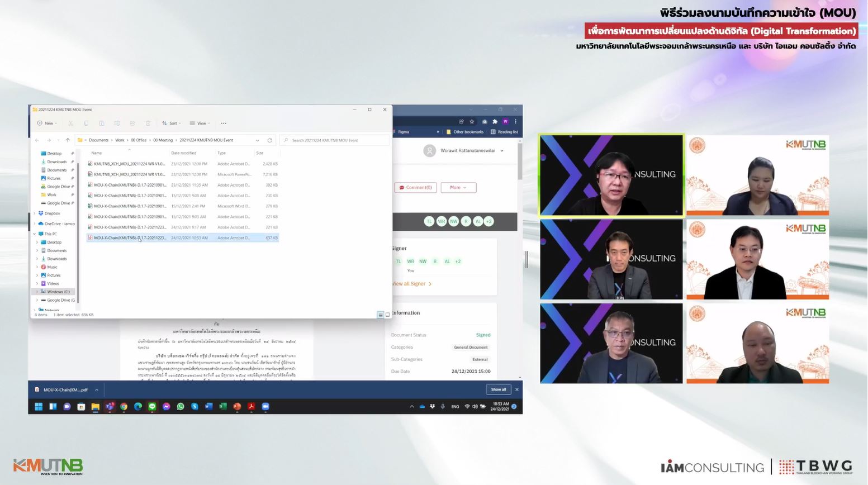Select Videos under This PC

pyautogui.click(x=50, y=283)
